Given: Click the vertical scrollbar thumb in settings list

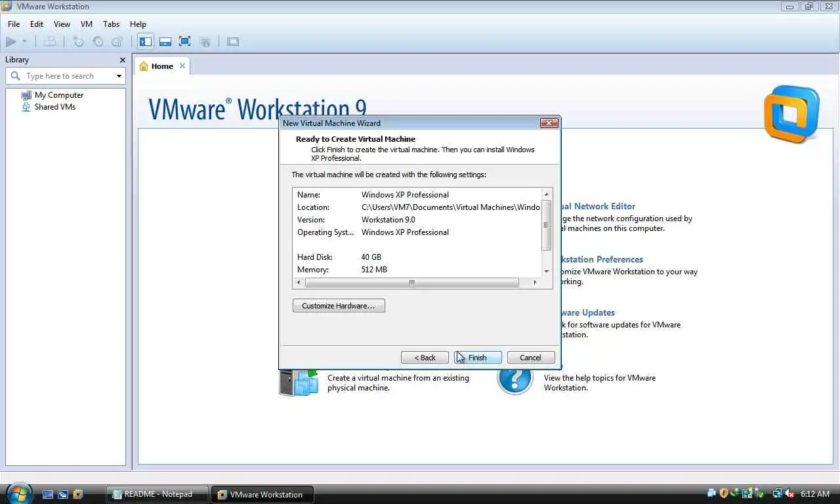Looking at the screenshot, I should 547,225.
